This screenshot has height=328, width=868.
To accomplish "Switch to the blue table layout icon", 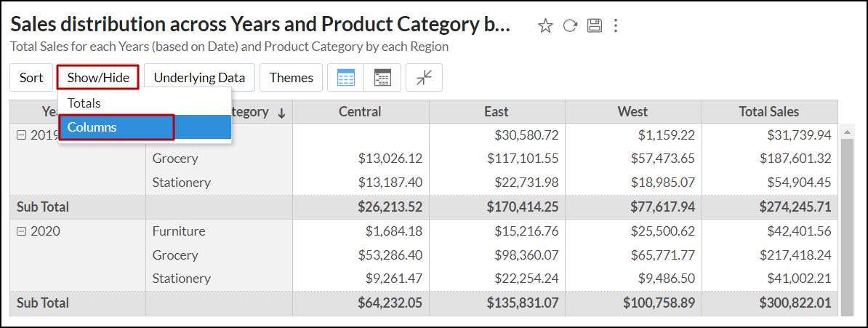I will [x=346, y=78].
